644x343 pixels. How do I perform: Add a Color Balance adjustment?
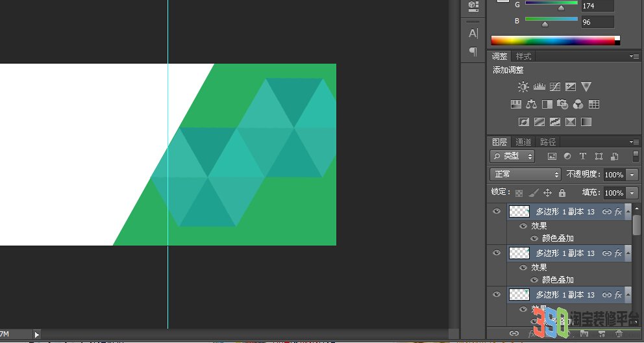point(531,105)
